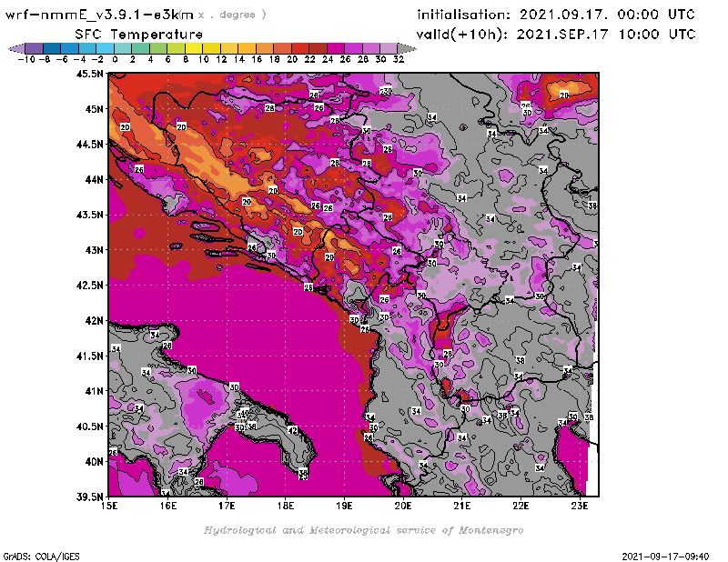
Task: Pick the dark red 22 to 24 swatch
Action: click(318, 49)
